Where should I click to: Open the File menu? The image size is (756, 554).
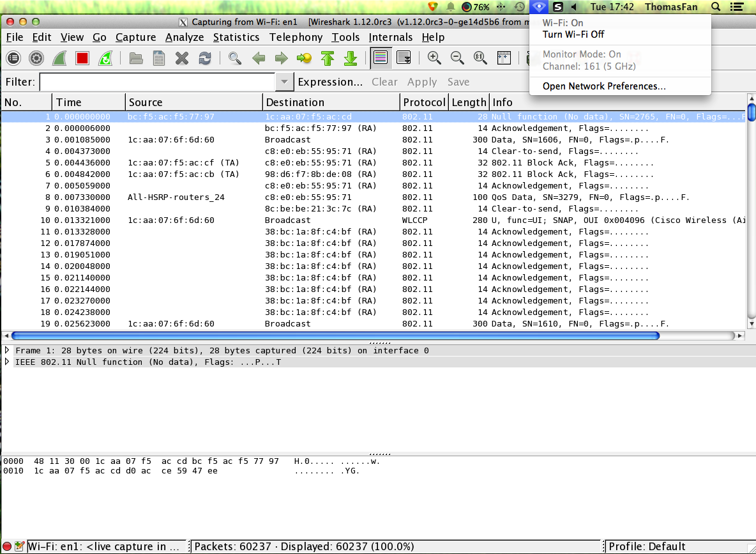pos(15,37)
